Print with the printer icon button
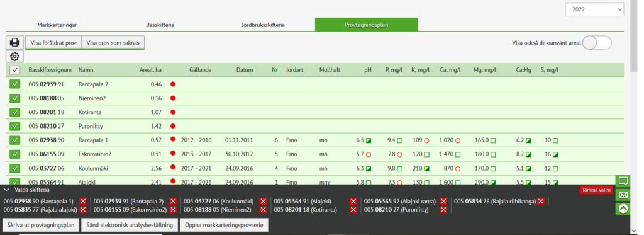 (x=15, y=42)
